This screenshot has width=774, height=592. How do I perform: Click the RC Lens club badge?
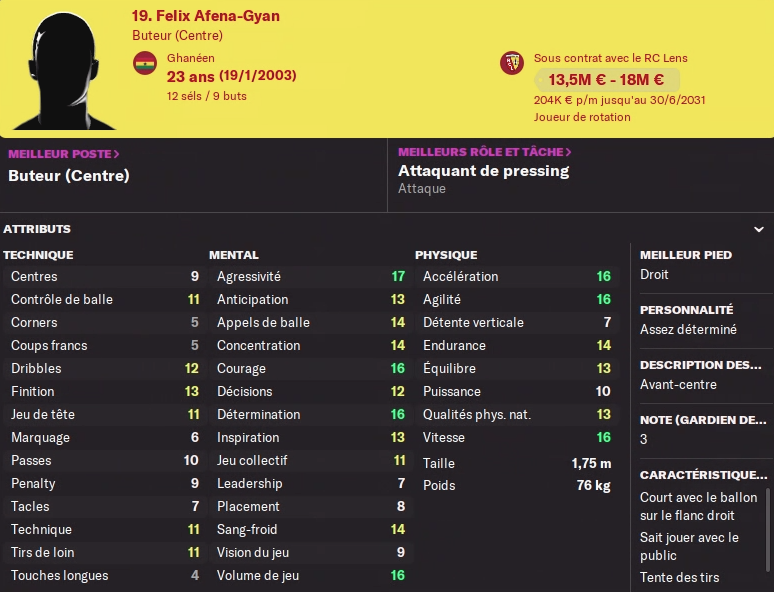pyautogui.click(x=512, y=63)
